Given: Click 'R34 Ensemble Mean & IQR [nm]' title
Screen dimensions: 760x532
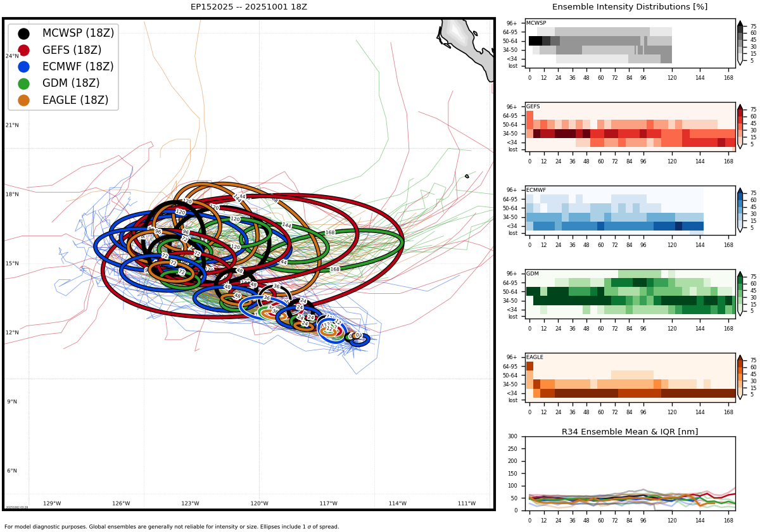Looking at the screenshot, I should tap(630, 432).
